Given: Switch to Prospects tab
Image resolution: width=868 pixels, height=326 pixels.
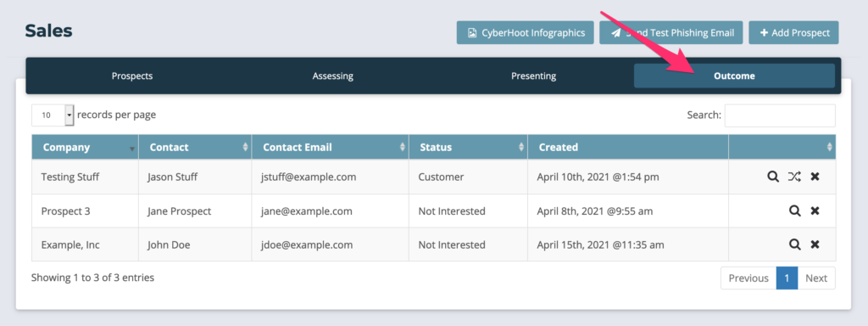Looking at the screenshot, I should (x=132, y=76).
